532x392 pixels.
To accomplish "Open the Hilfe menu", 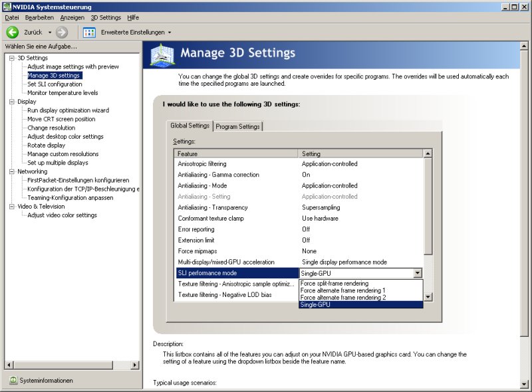I will click(x=133, y=18).
